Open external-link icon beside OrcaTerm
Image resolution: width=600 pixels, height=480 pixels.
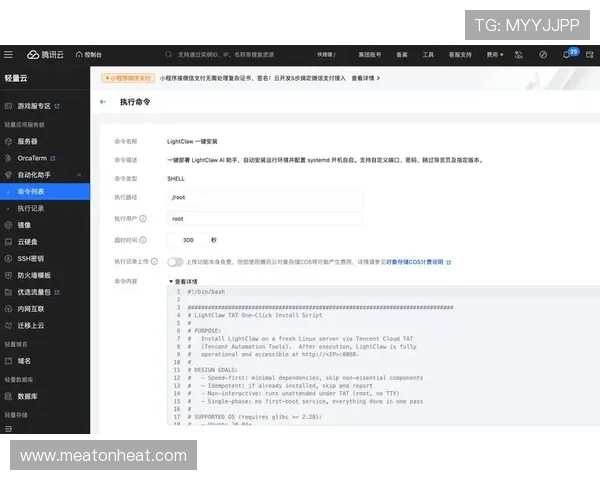pos(53,158)
